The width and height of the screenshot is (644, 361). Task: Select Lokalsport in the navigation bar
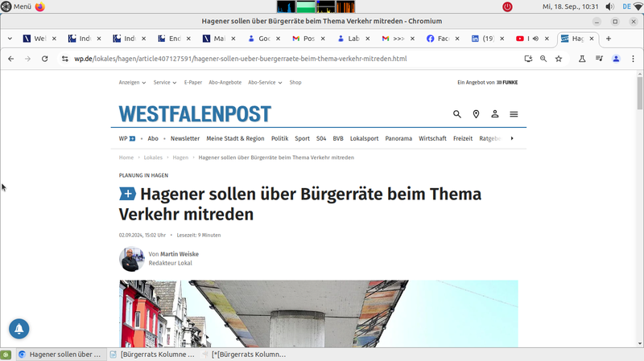(364, 138)
